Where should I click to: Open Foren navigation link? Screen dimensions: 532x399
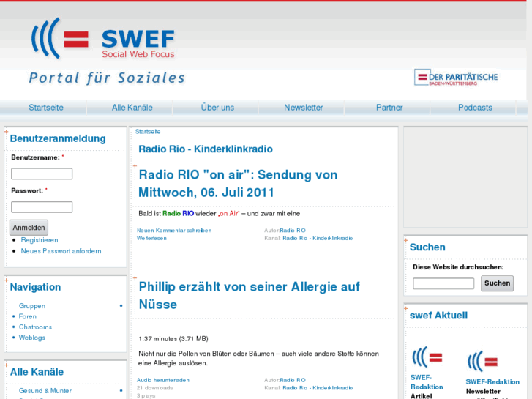tap(28, 316)
